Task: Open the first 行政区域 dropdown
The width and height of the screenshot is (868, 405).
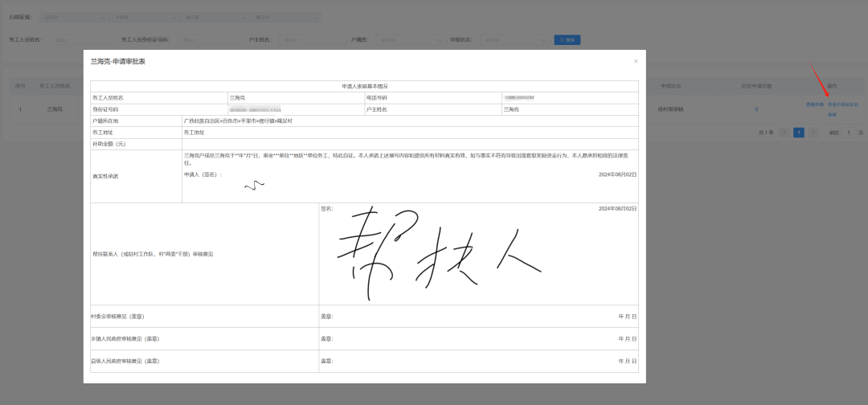Action: (74, 17)
